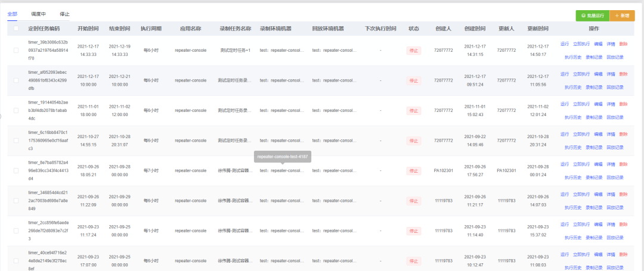Click 编辑 for task timer_8e7ba85782a4
Image resolution: width=644 pixels, height=271 pixels.
[x=598, y=164]
